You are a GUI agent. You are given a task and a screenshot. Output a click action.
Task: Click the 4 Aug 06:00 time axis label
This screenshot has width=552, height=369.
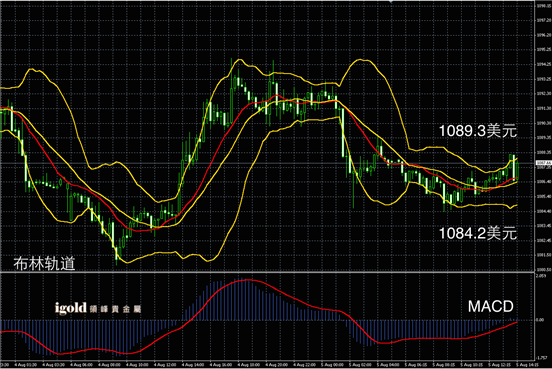(x=82, y=365)
